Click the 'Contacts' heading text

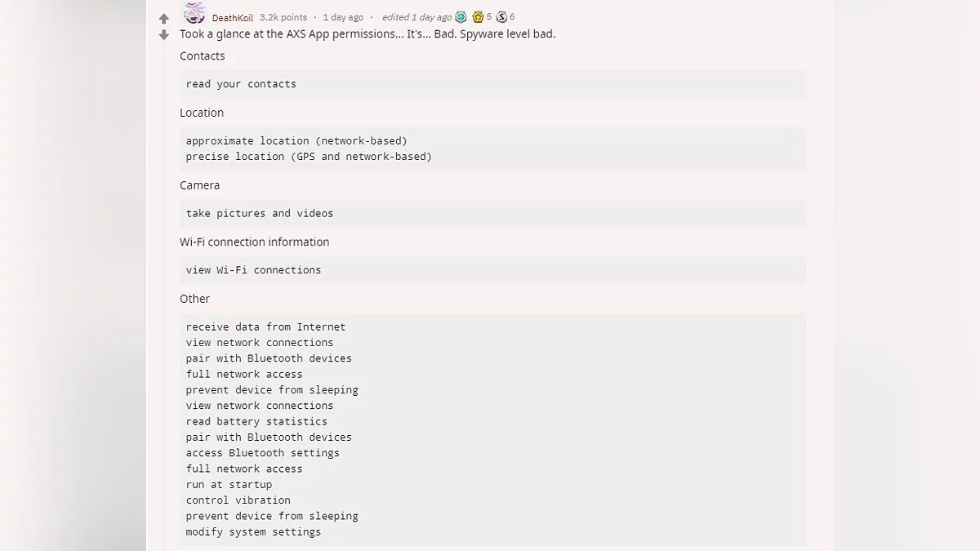pyautogui.click(x=203, y=56)
